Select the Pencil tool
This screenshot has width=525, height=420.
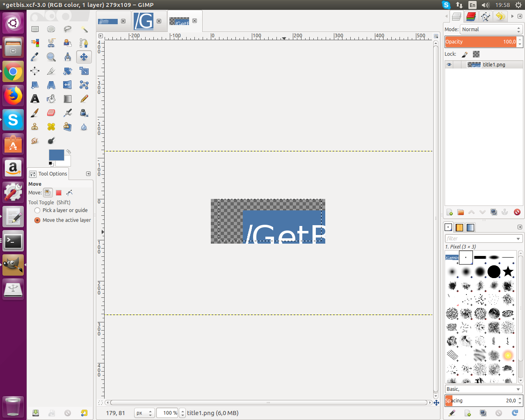click(x=84, y=99)
